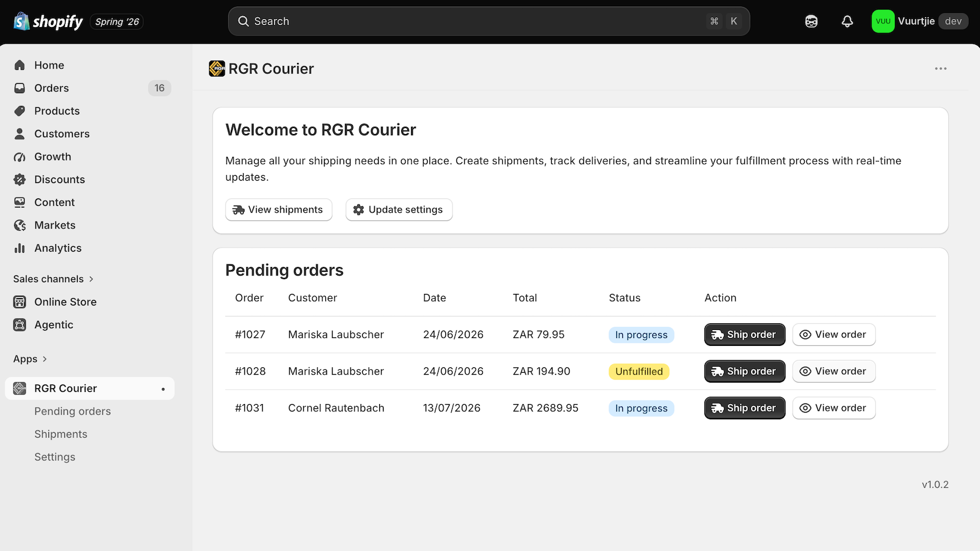The height and width of the screenshot is (551, 980).
Task: Open the Home menu item
Action: [89, 65]
